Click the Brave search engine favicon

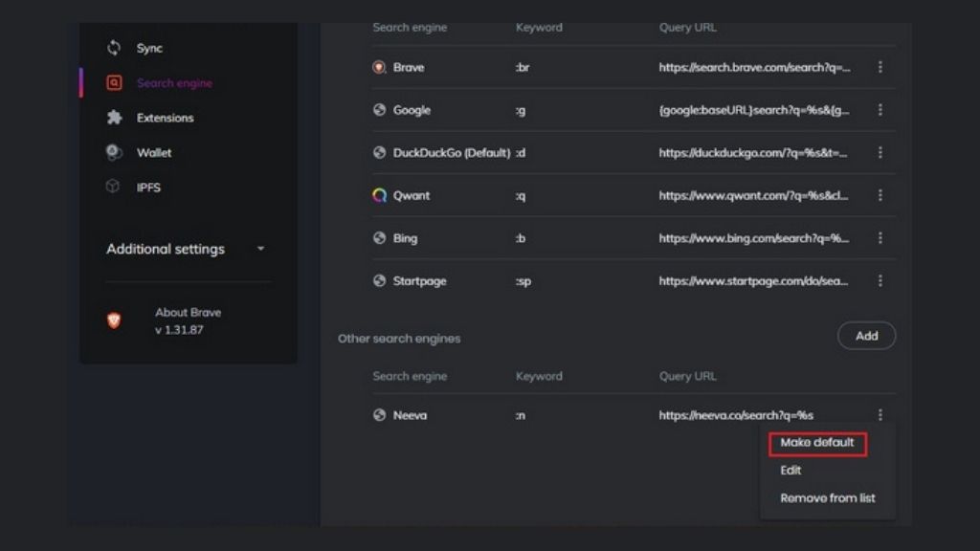(379, 67)
